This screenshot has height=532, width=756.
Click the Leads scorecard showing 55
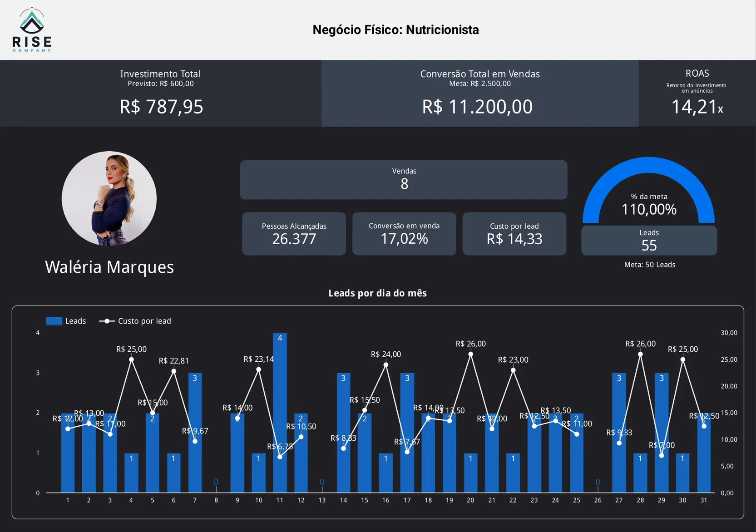tap(648, 241)
